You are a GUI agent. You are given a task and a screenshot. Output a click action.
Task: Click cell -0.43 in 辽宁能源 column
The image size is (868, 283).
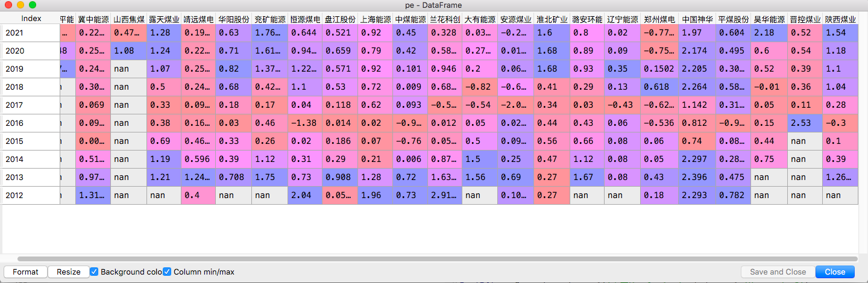tap(623, 105)
